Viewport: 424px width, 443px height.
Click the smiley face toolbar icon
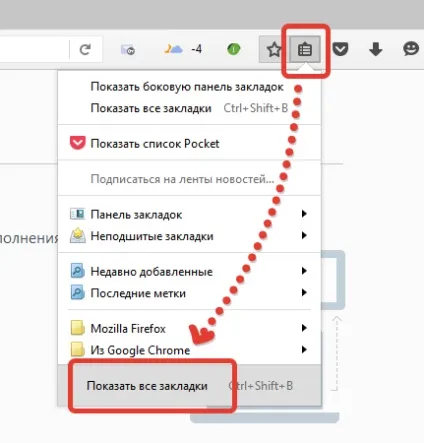coord(411,49)
